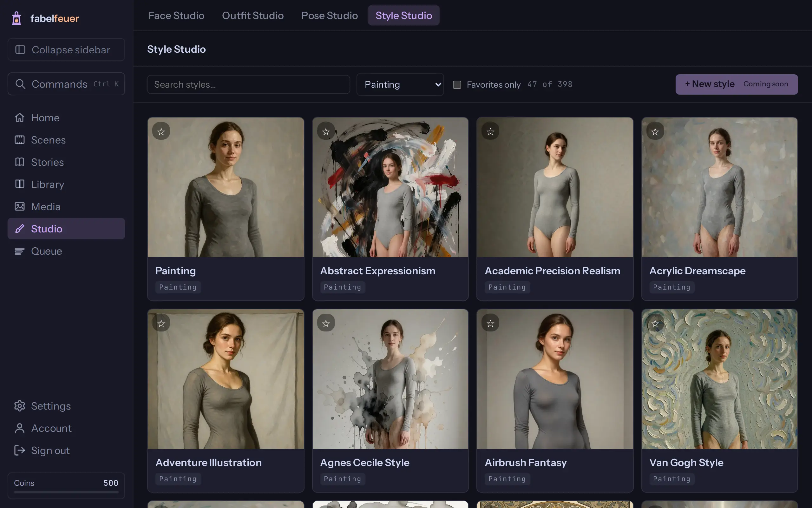Screen dimensions: 812x508
Task: Star the Abstract Expressionism style card
Action: 326,131
